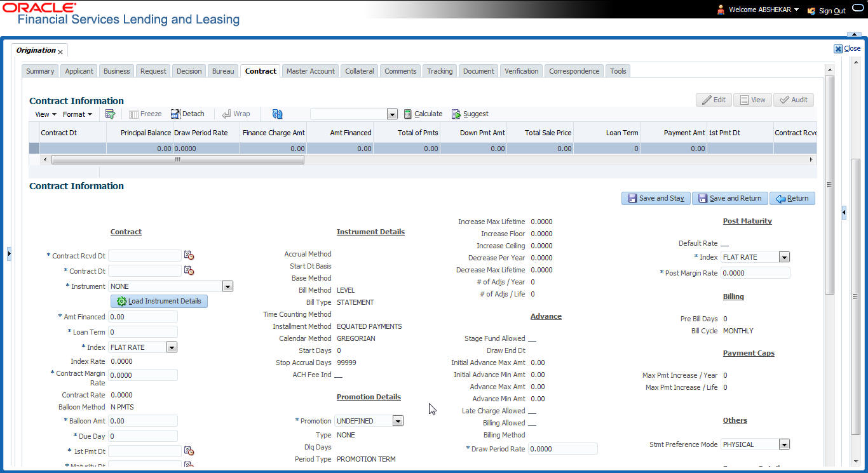This screenshot has width=868, height=473.
Task: Open the Format menu
Action: [78, 114]
